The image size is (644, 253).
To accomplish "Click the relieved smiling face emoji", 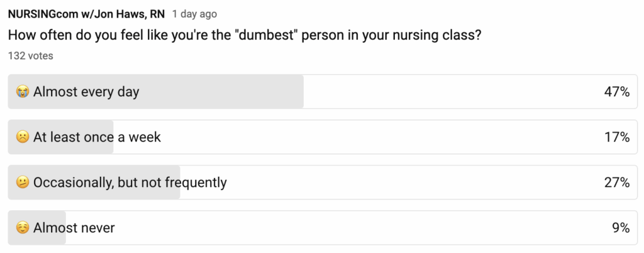I will point(23,228).
